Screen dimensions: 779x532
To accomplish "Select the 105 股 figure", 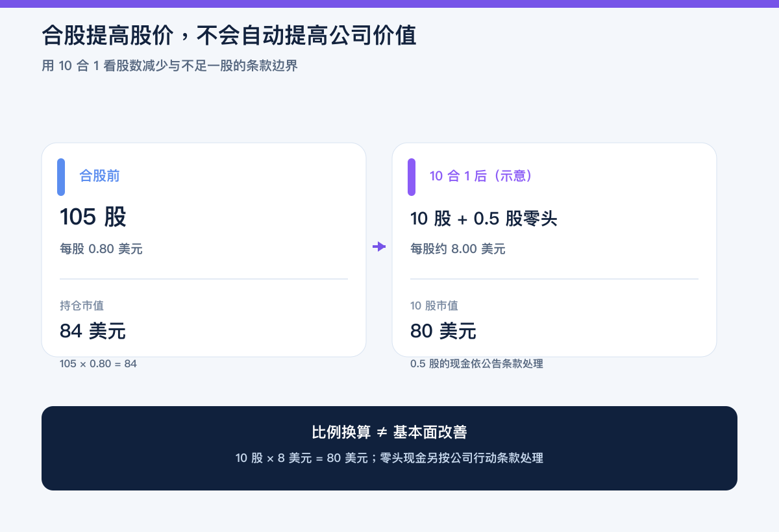I will [93, 217].
